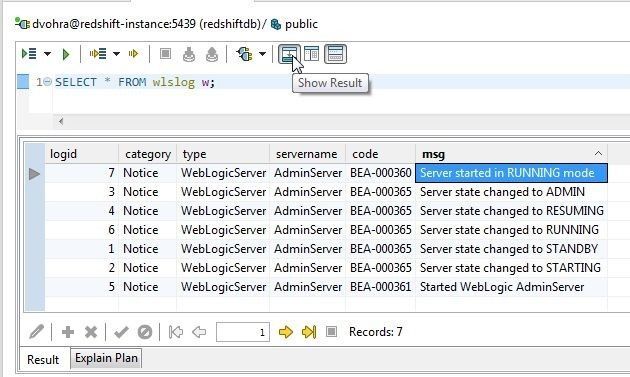Screen dimensions: 630x377
Task: Toggle the Show Result panel button
Action: (x=289, y=54)
